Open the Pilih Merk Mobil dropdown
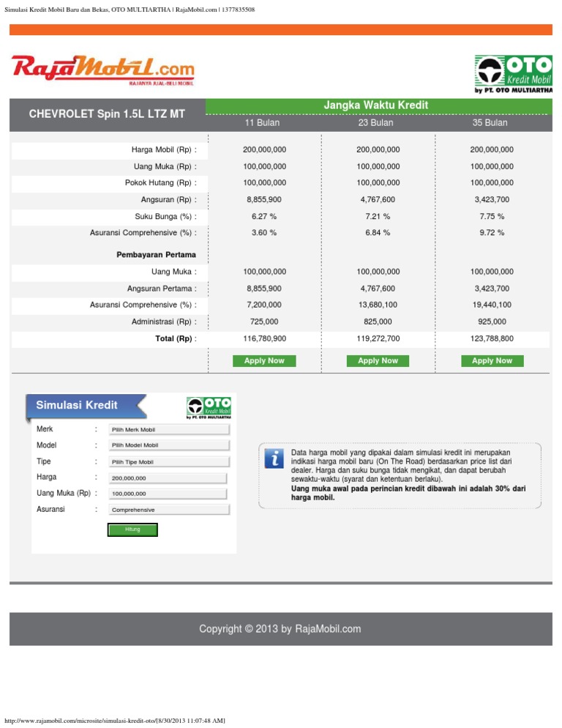Screen dimensions: 562x728 pos(169,429)
